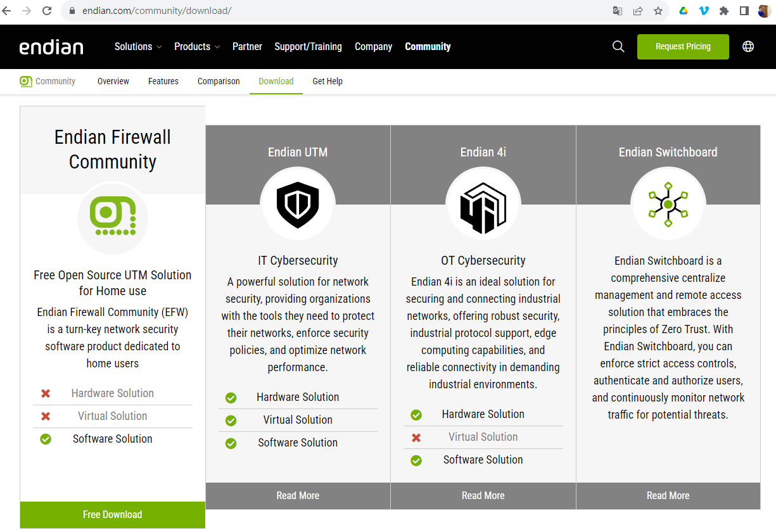Click green check beside 4i Hardware Solution
The height and width of the screenshot is (532, 776).
[416, 415]
